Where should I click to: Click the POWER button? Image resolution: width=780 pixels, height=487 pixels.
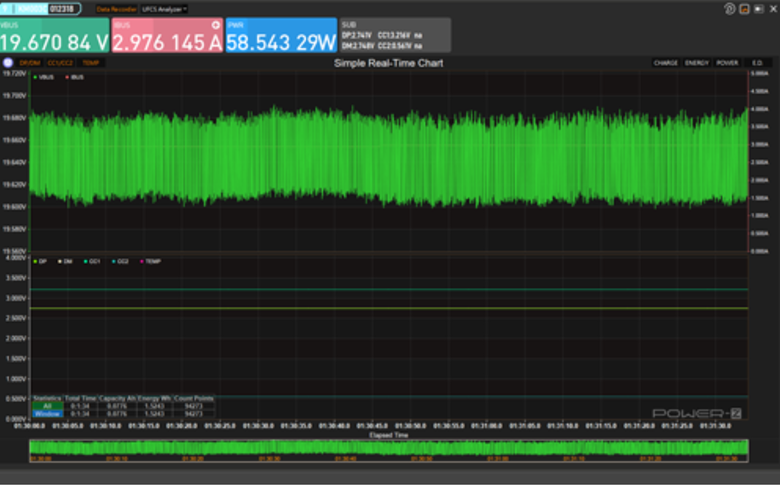tap(727, 63)
